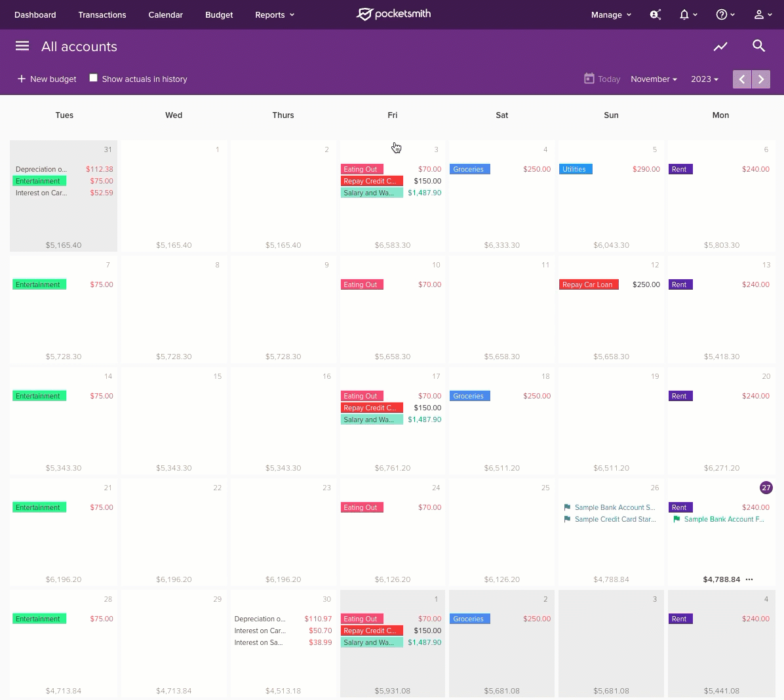Go to next month arrow

[761, 79]
